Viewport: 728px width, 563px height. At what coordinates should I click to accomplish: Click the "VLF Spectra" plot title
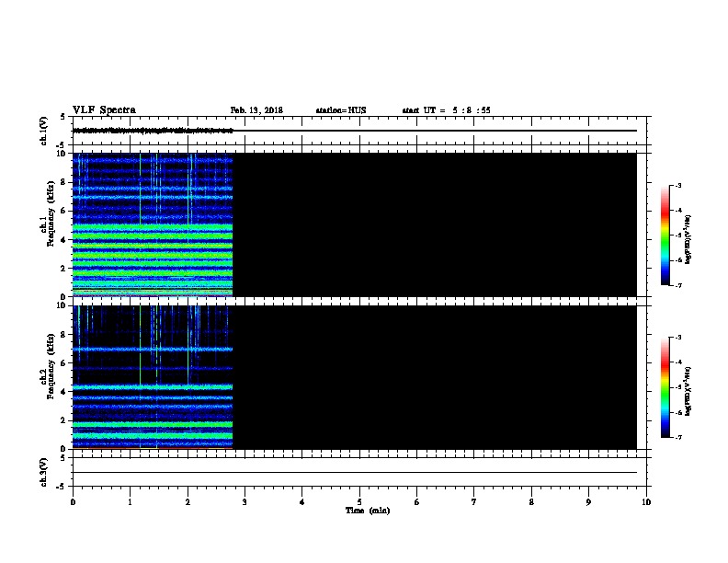coord(104,110)
